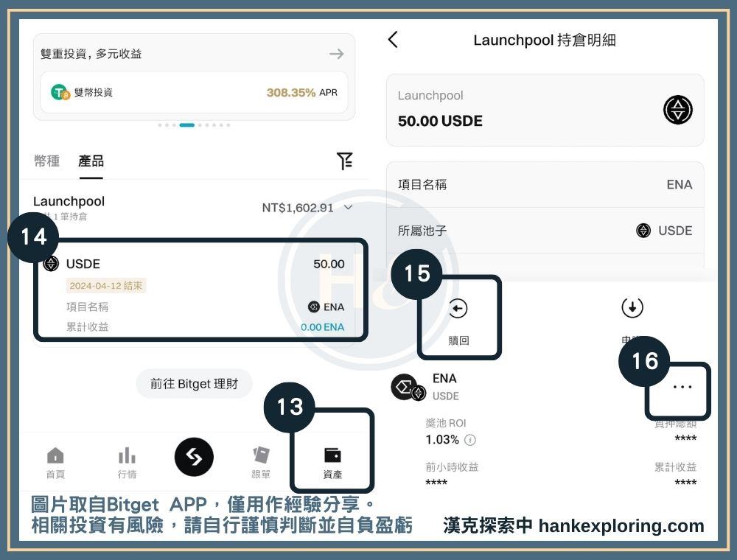The image size is (737, 560).
Task: Open the filter icon beside 產品 tab
Action: [x=344, y=161]
